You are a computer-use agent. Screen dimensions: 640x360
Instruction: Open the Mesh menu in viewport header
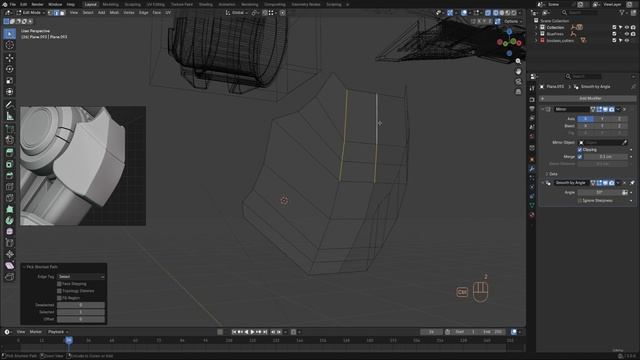[114, 13]
